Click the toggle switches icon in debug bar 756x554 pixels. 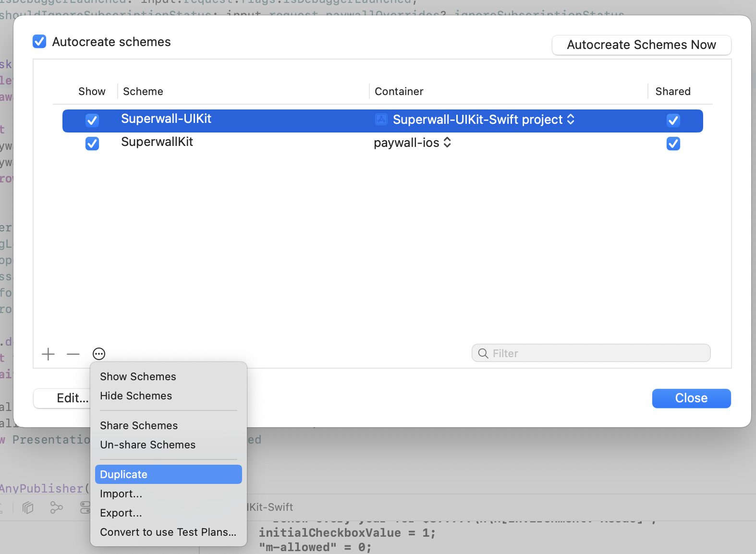click(x=85, y=507)
